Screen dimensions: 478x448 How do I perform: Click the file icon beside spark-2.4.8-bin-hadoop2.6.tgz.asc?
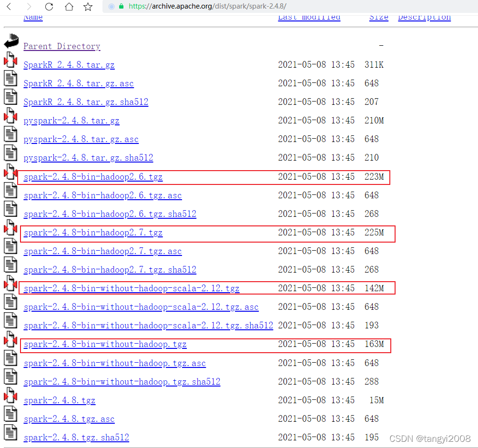[10, 190]
